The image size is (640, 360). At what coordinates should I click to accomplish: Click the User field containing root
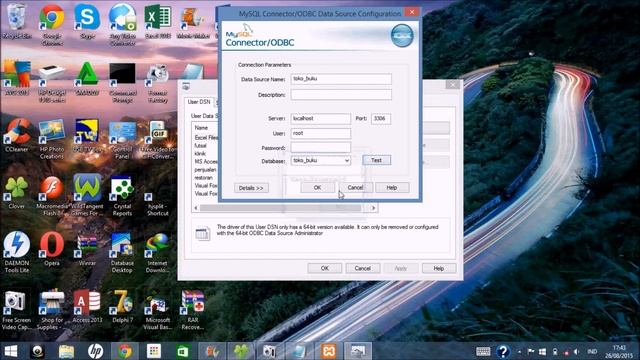[321, 133]
